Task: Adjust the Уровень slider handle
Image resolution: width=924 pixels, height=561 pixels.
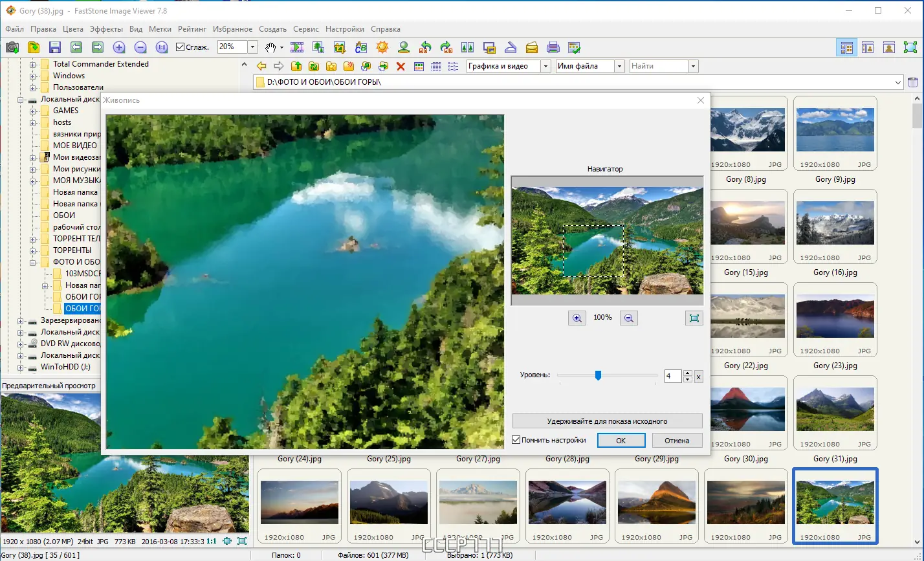Action: pyautogui.click(x=598, y=375)
